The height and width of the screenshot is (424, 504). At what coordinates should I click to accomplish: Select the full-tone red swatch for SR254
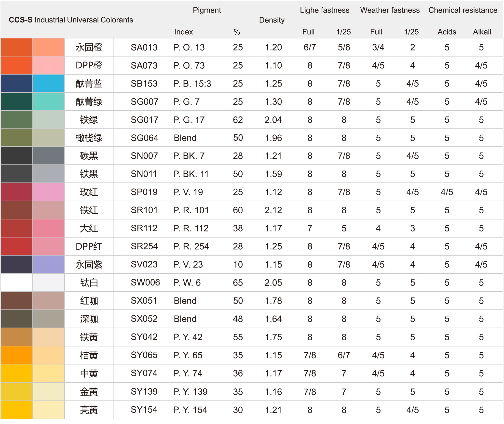click(17, 246)
